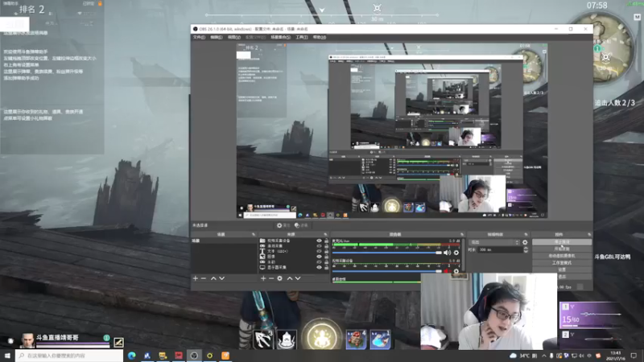
Task: Open the scene transition type dropdown
Action: tap(494, 242)
